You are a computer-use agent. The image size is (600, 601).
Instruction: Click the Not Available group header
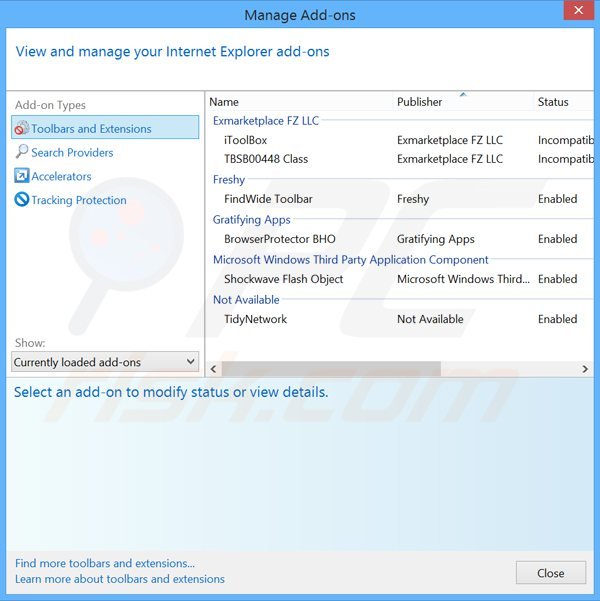(246, 300)
